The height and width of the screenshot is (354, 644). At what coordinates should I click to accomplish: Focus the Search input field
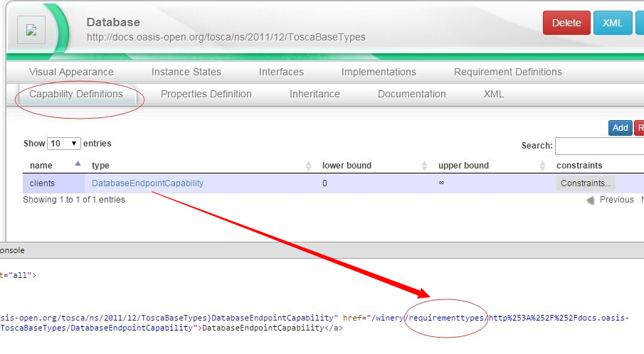599,146
